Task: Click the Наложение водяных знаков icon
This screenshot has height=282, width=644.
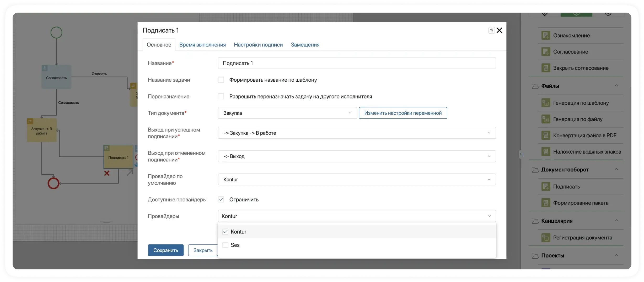Action: 546,152
